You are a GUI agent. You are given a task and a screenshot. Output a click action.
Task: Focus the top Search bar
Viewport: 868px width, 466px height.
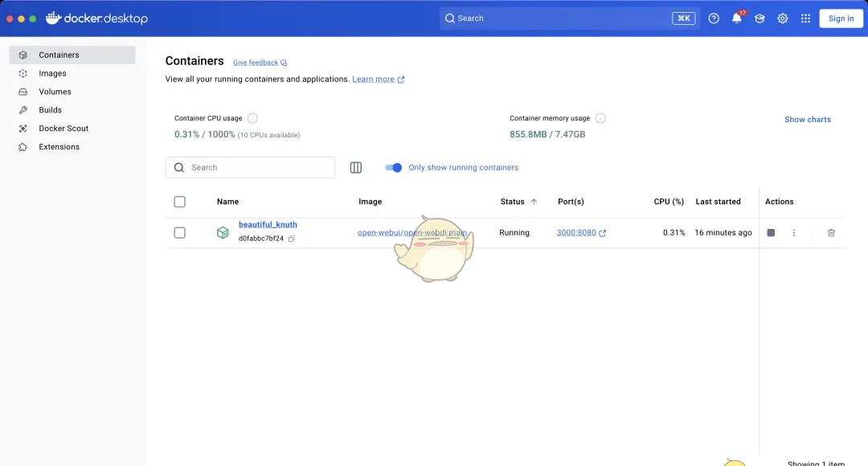tap(570, 18)
